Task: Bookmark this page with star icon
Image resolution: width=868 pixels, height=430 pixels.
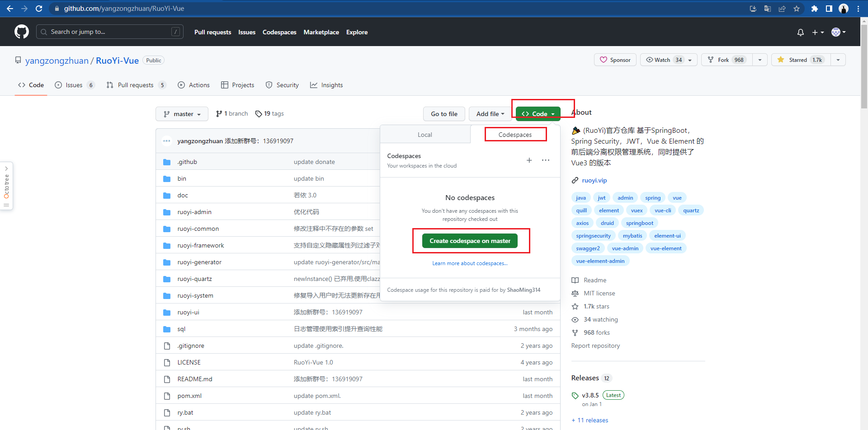Action: coord(797,9)
